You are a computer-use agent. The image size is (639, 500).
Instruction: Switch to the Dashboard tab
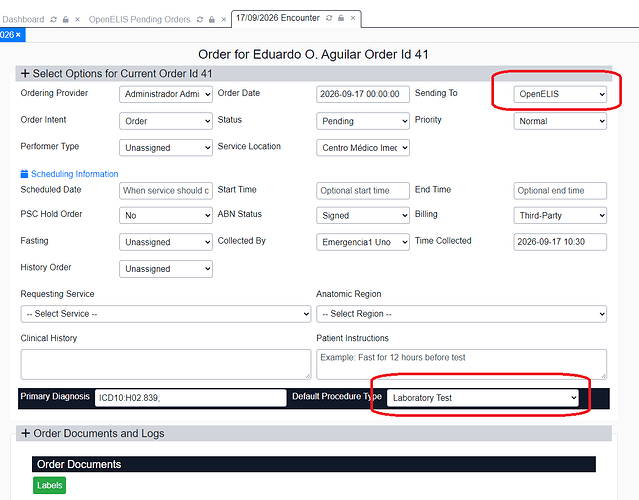[x=23, y=19]
